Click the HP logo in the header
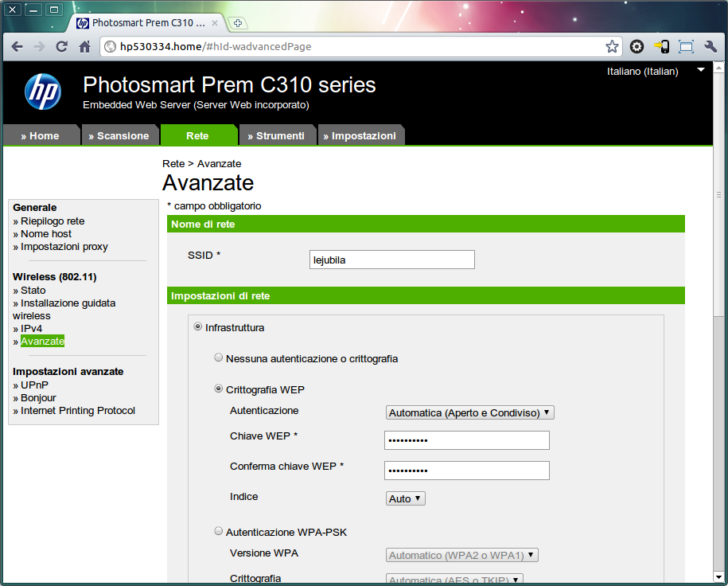The width and height of the screenshot is (728, 586). click(x=43, y=92)
